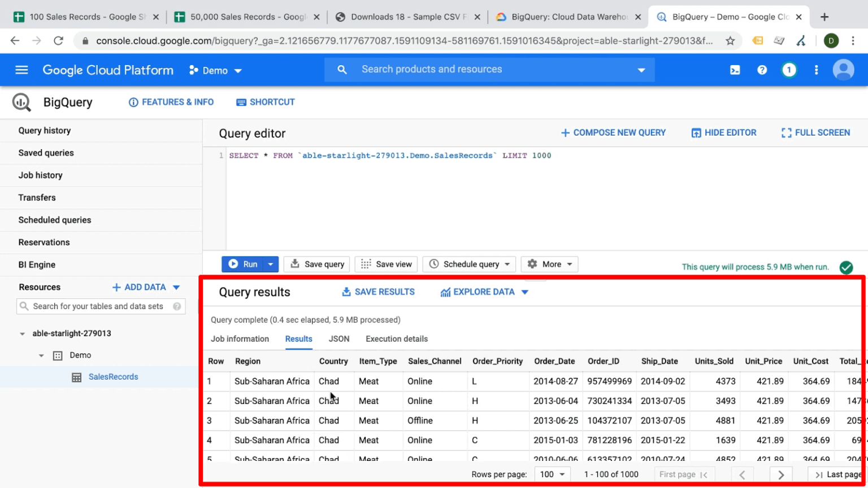Click COMPOSE NEW QUERY
868x488 pixels.
tap(613, 132)
